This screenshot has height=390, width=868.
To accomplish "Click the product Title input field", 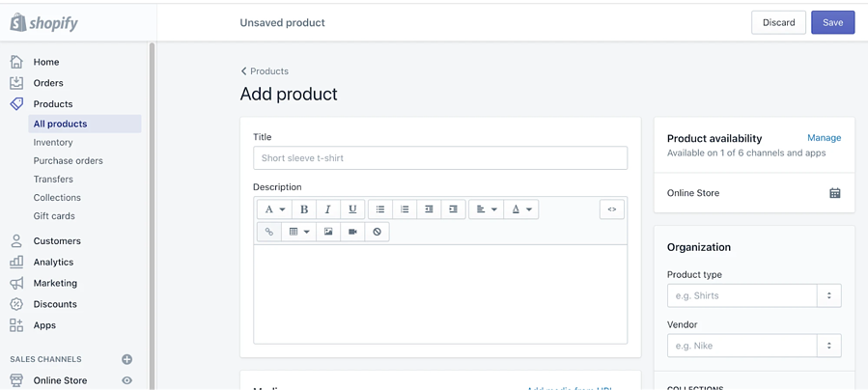I will click(x=440, y=158).
